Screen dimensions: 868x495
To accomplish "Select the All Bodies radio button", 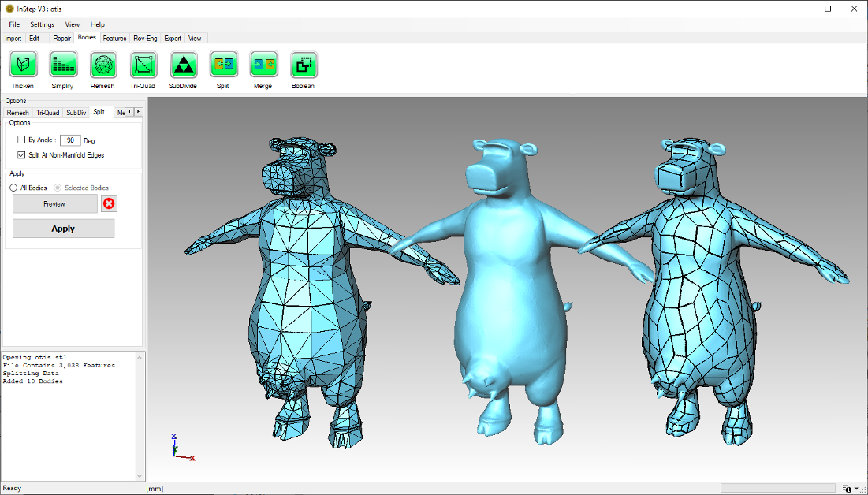I will point(13,188).
